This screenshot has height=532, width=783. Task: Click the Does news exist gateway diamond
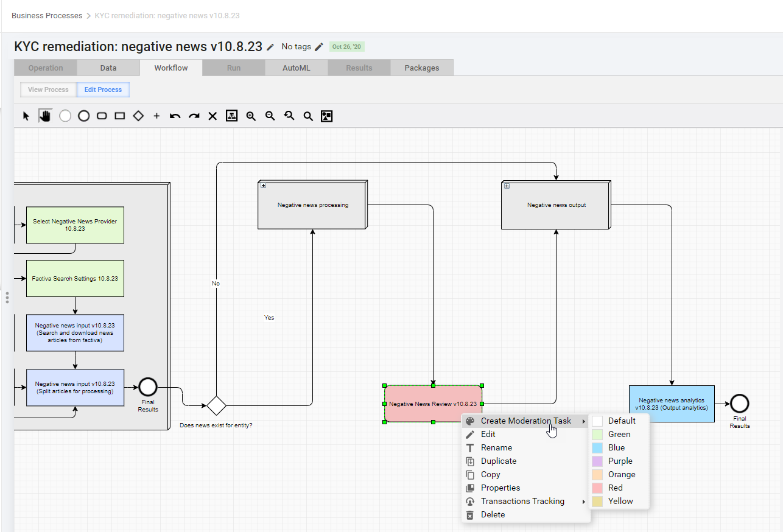(216, 405)
